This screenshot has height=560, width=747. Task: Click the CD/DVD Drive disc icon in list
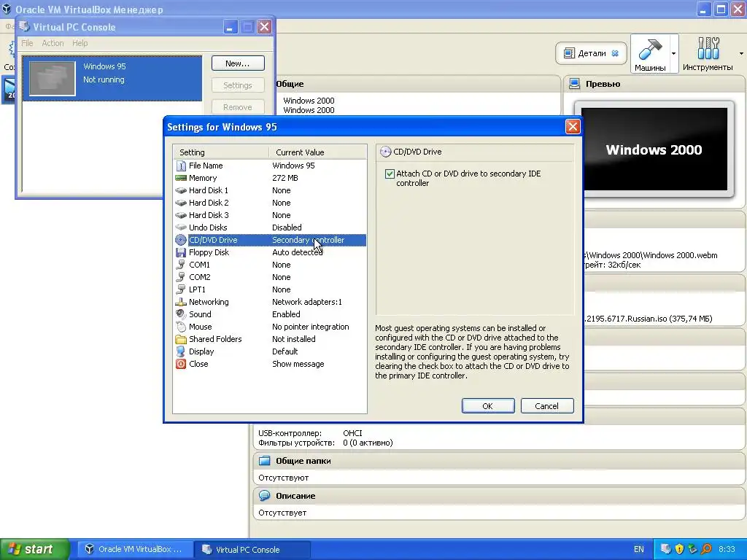[x=181, y=240]
